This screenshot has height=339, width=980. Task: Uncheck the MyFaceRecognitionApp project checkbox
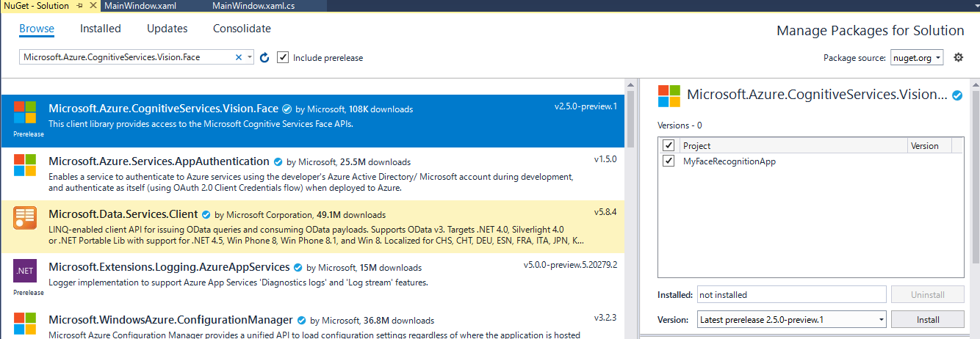click(x=669, y=161)
